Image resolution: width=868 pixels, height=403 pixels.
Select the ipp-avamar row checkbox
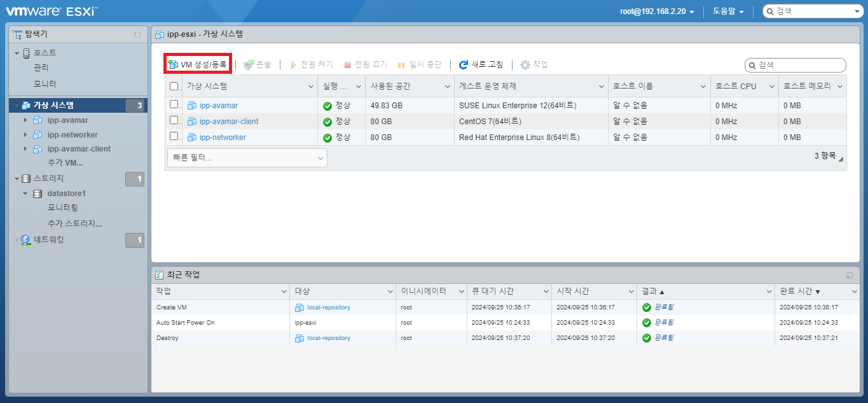(174, 104)
